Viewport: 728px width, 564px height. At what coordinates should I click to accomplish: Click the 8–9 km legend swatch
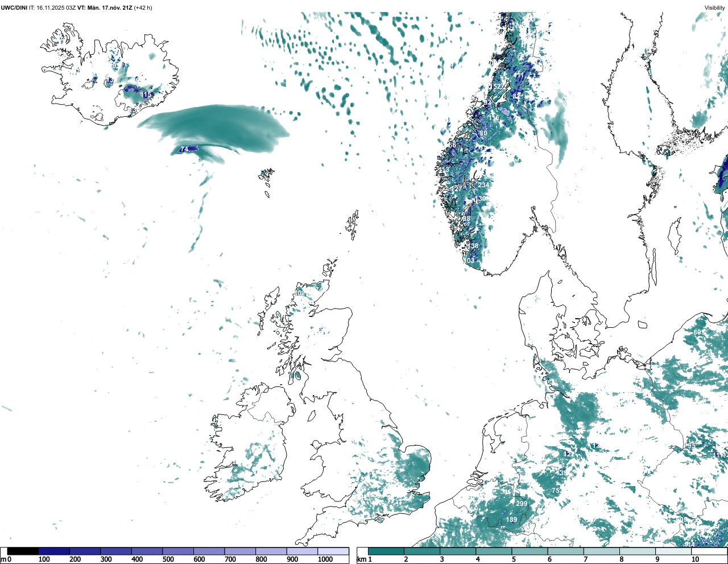[638, 551]
